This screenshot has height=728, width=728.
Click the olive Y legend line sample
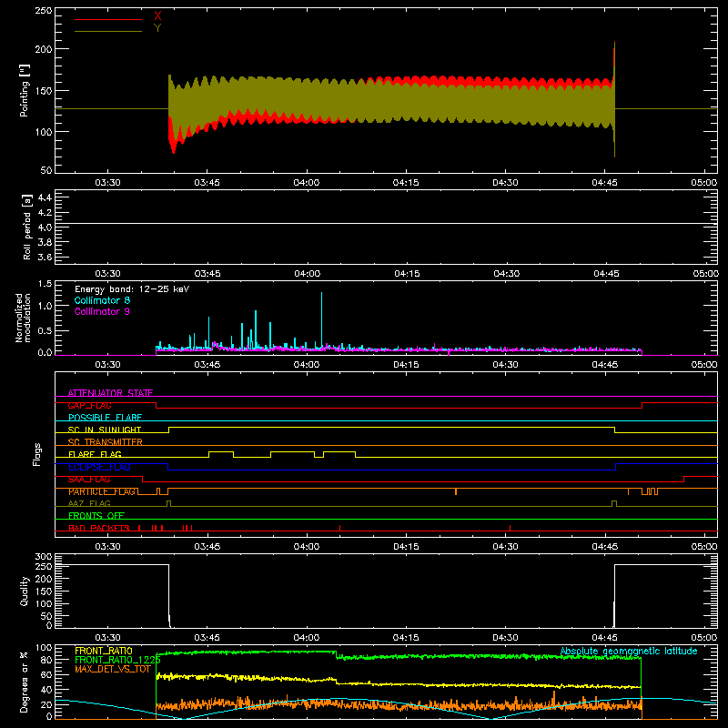(x=107, y=32)
